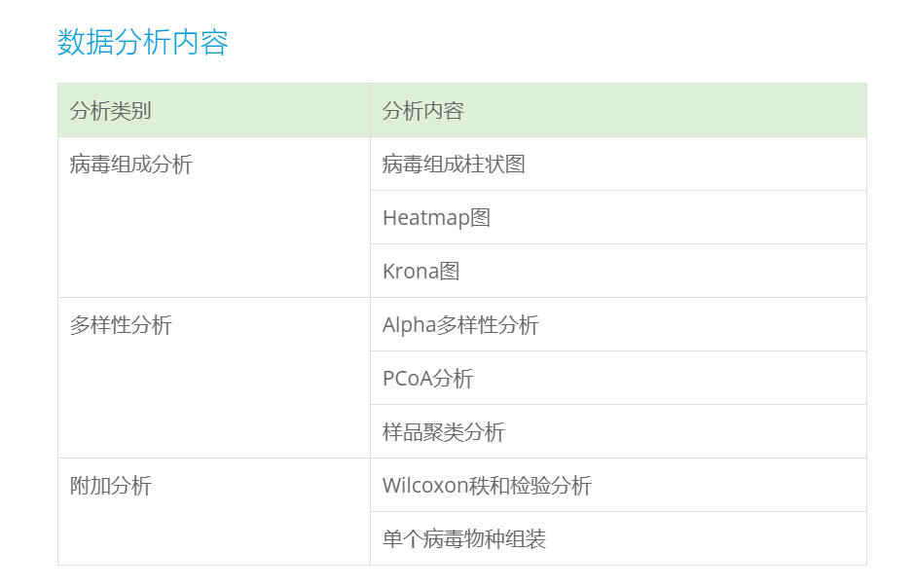Image resolution: width=914 pixels, height=588 pixels.
Task: Select the 样品聚类分析 entry
Action: point(444,432)
